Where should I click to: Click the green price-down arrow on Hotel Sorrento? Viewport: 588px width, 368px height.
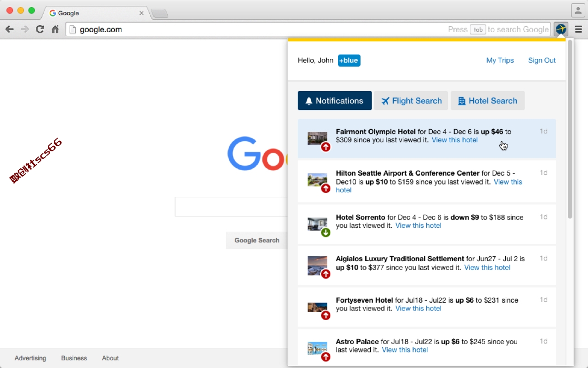tap(326, 233)
